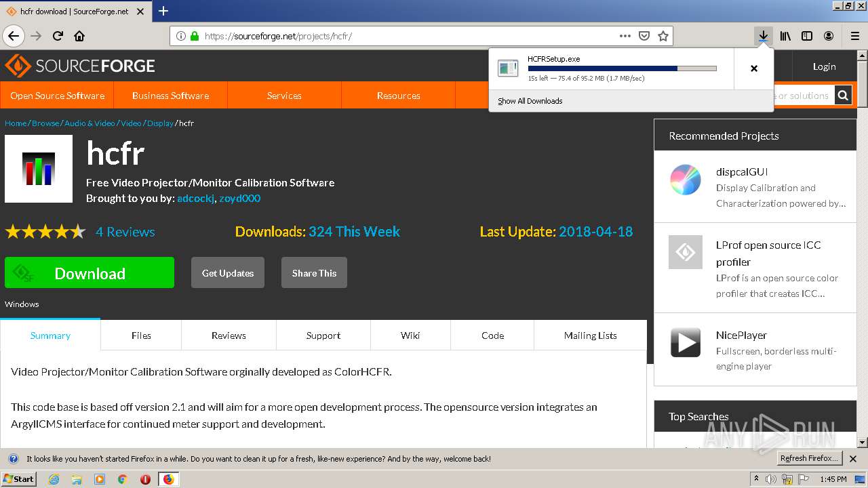
Task: Click the Audio & Video breadcrumb link
Action: (x=90, y=123)
